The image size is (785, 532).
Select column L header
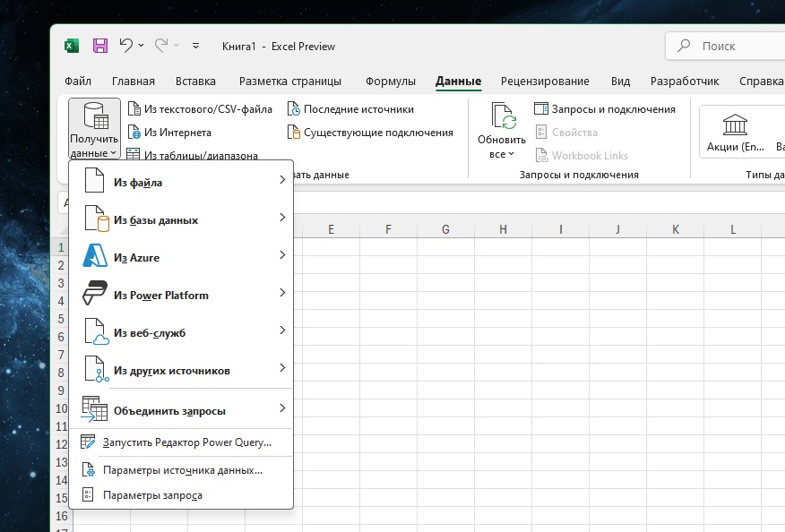[733, 229]
